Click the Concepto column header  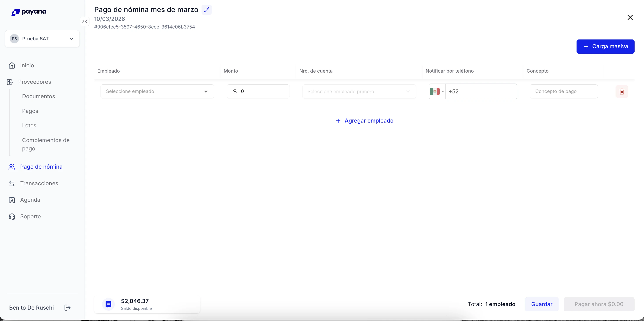coord(538,71)
